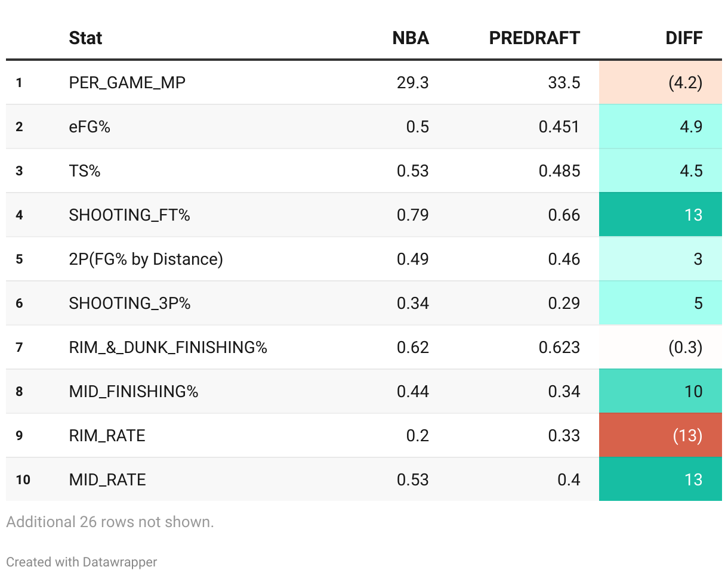728x576 pixels.
Task: Sort by the NBA column header
Action: (x=410, y=38)
